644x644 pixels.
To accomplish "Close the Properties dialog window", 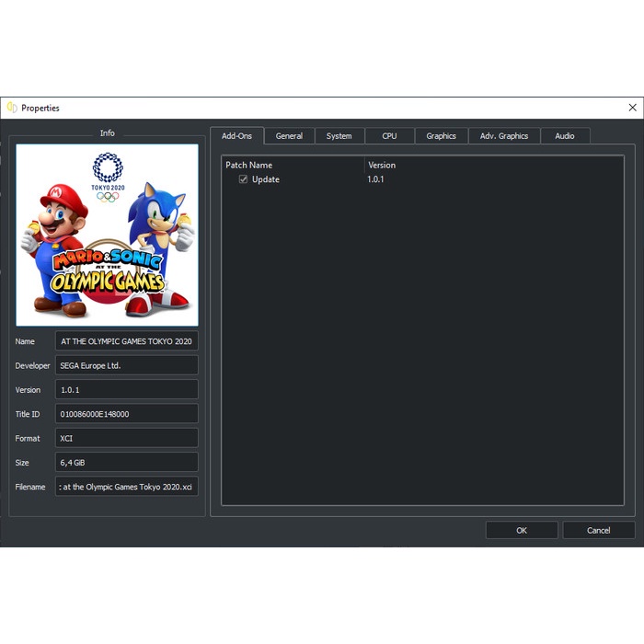I will point(632,108).
